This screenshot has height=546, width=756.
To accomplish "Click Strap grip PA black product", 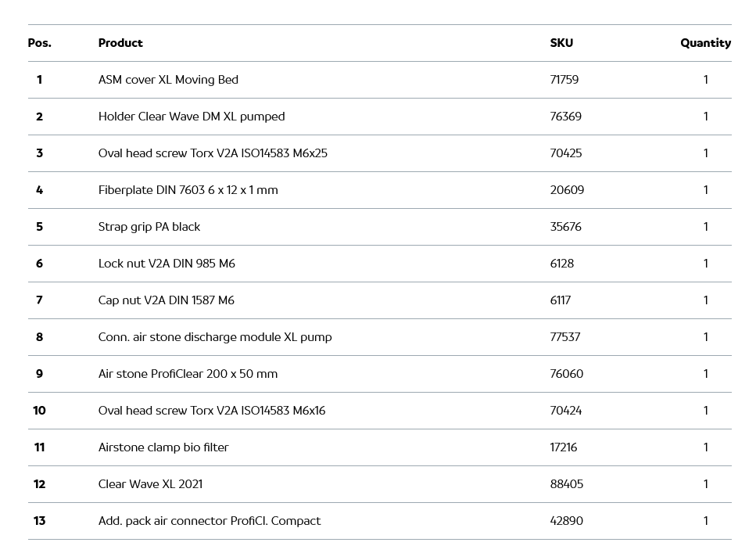I will coord(149,227).
